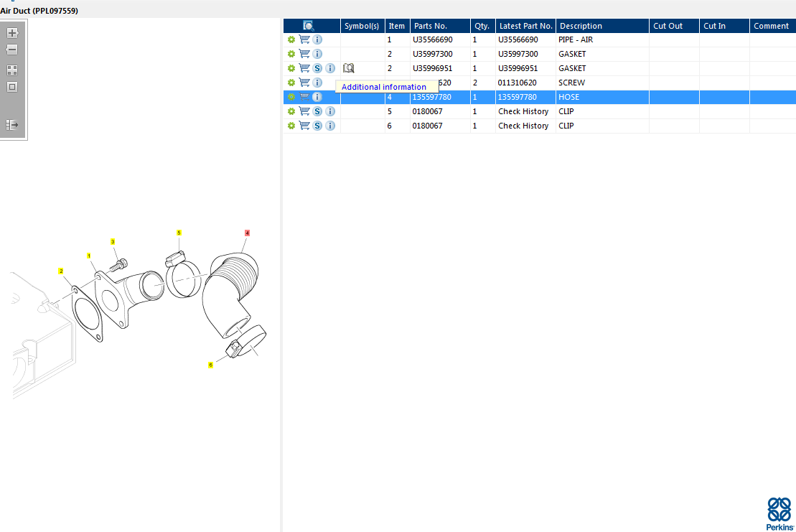The image size is (796, 532).
Task: Click latest part number 011310620
Action: 517,83
